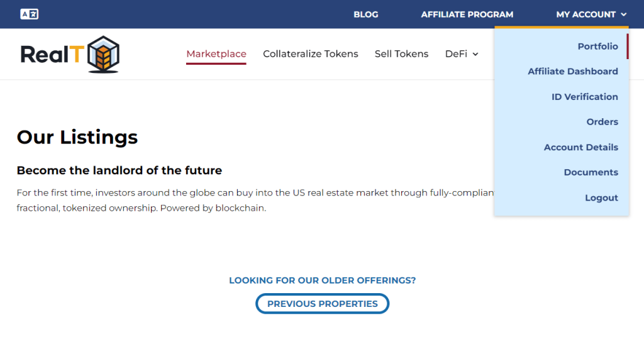Go to Affiliate Program page
Image resolution: width=644 pixels, height=339 pixels.
coord(467,14)
